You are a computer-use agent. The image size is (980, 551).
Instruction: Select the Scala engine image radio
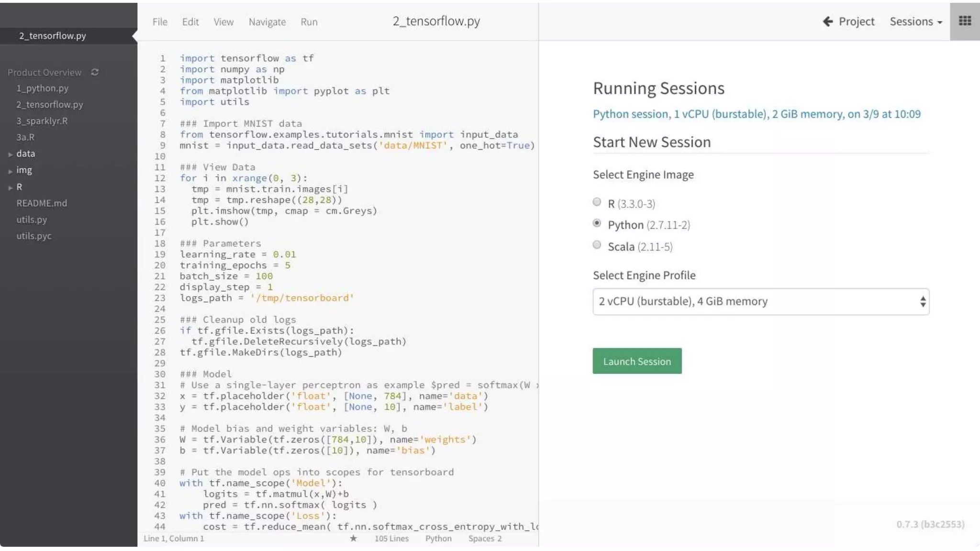(597, 245)
